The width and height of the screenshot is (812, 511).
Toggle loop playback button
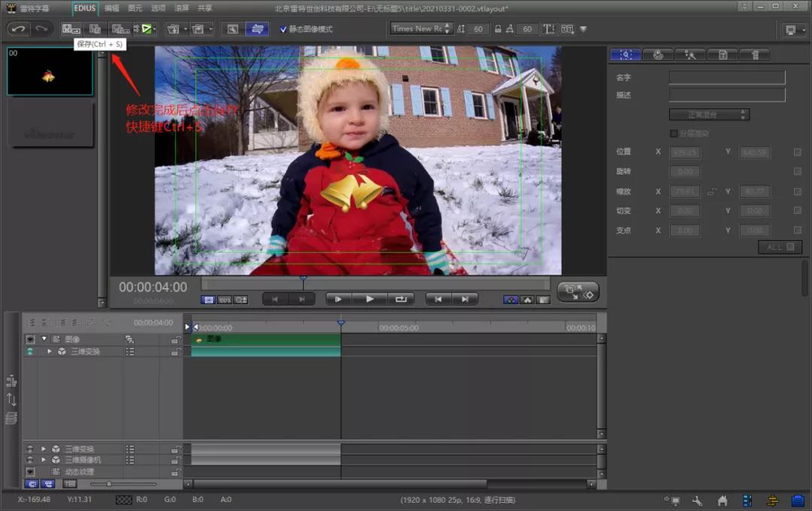(401, 299)
